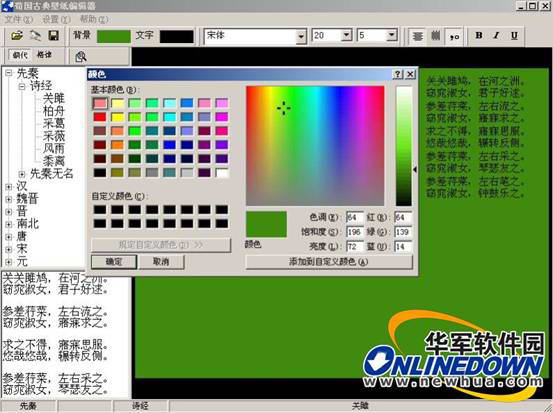Click the magnifier search icon
This screenshot has height=413, width=553.
coord(81,56)
